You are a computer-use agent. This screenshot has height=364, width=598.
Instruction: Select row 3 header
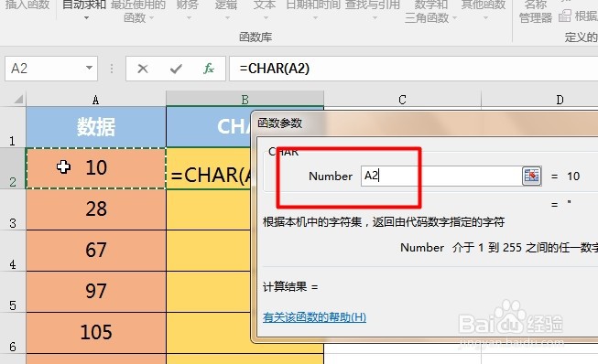(13, 209)
